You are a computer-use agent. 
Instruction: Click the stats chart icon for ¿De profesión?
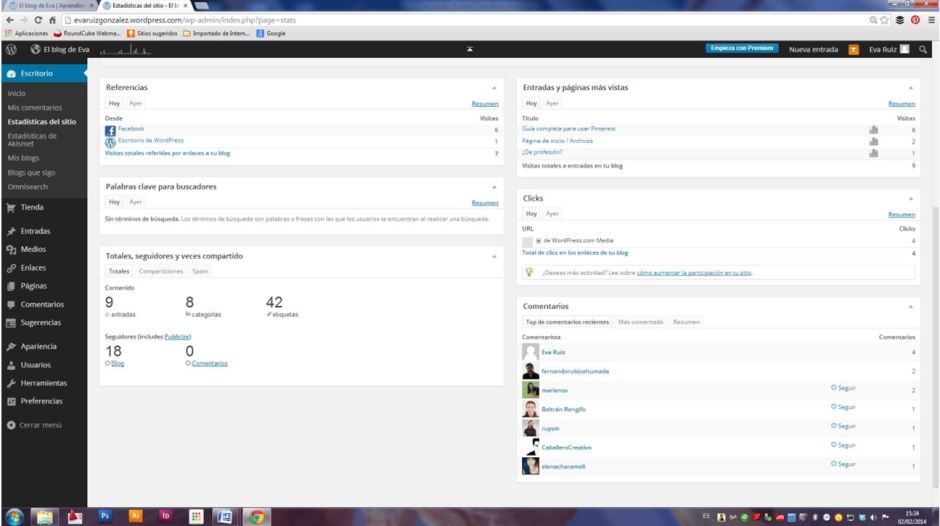tap(873, 153)
